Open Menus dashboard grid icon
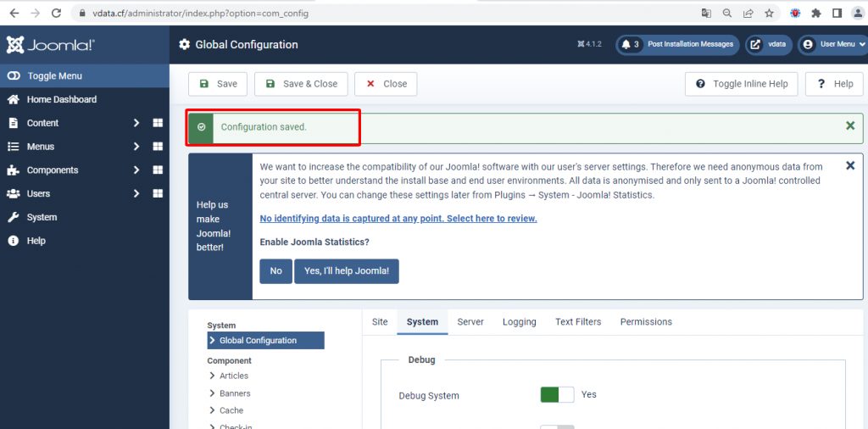Image resolution: width=868 pixels, height=429 pixels. [158, 147]
